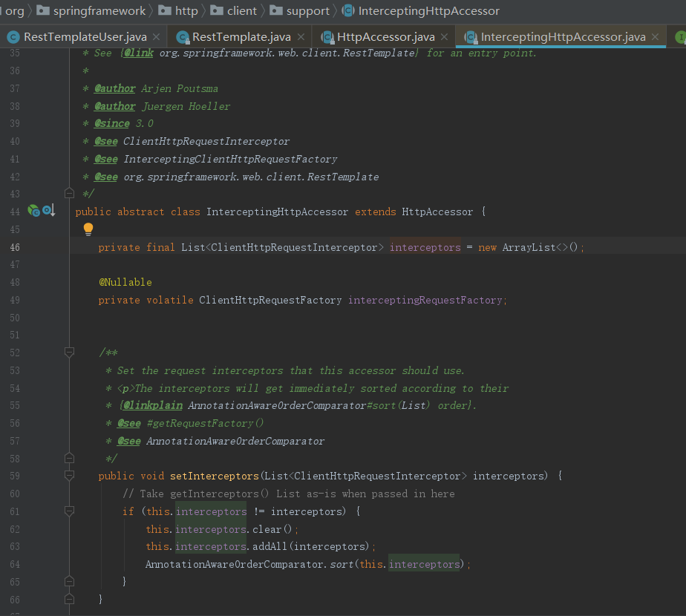Image resolution: width=686 pixels, height=616 pixels.
Task: Click the InterceptingHttpAccessor breadcrumb class
Action: (429, 11)
